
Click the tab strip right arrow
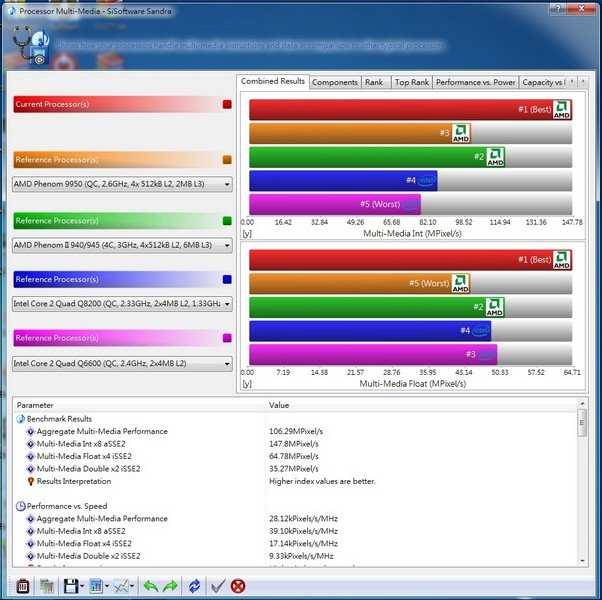583,81
